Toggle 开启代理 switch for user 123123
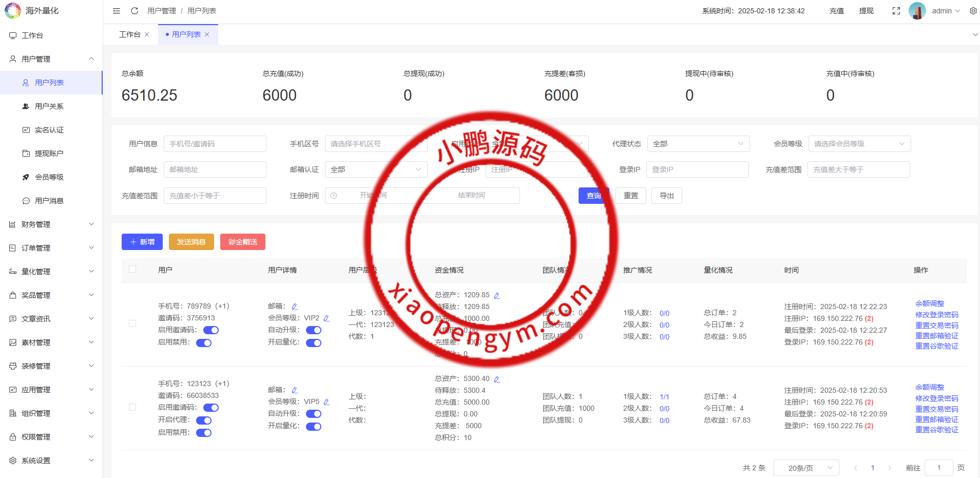The width and height of the screenshot is (980, 478). click(x=204, y=420)
